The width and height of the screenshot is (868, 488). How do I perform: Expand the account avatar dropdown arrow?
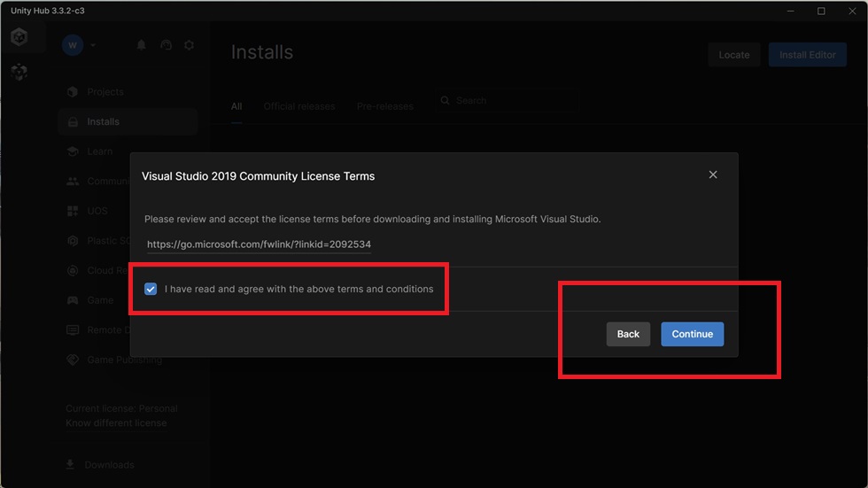(92, 45)
